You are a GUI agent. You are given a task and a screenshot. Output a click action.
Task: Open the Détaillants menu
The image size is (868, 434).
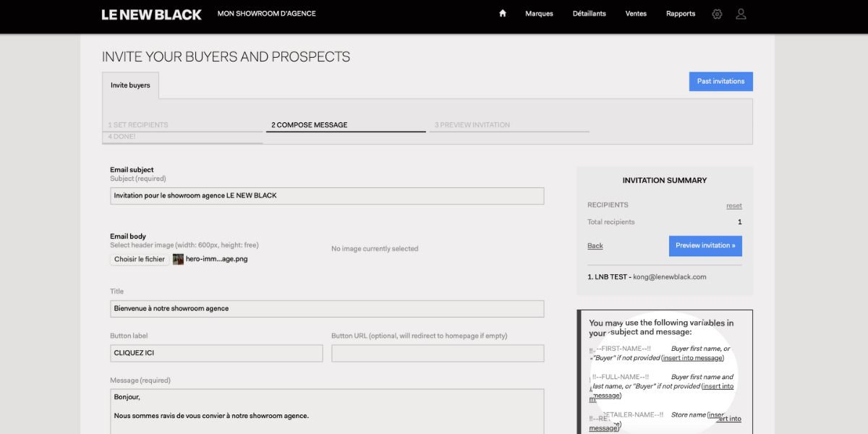589,14
